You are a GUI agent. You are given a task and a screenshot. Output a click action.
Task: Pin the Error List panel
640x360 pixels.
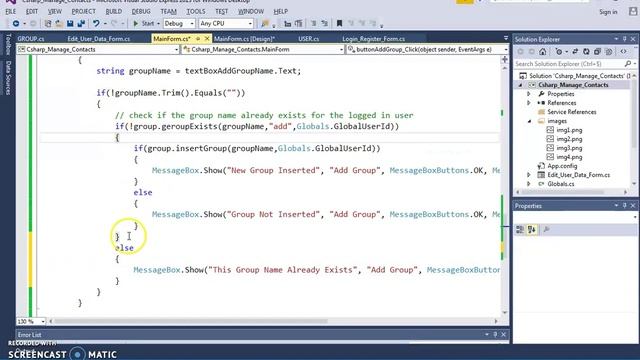click(x=495, y=334)
